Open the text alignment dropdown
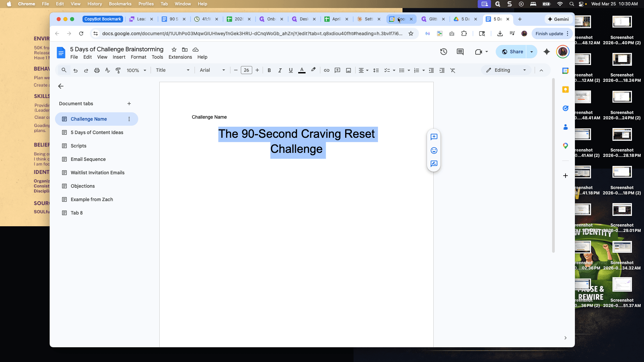This screenshot has height=362, width=644. click(x=364, y=70)
